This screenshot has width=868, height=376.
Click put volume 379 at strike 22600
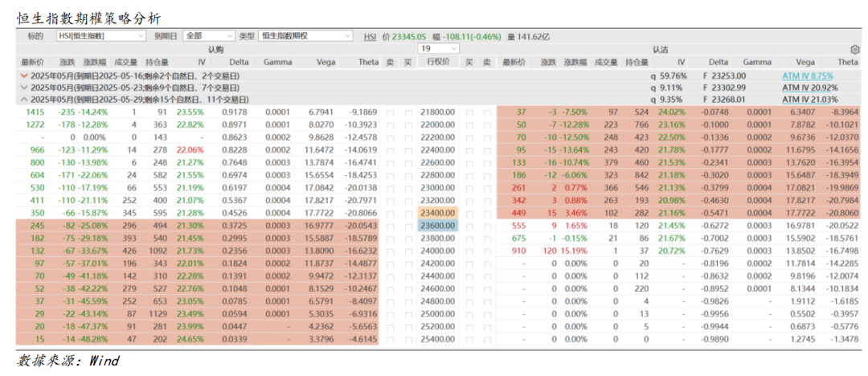(611, 161)
